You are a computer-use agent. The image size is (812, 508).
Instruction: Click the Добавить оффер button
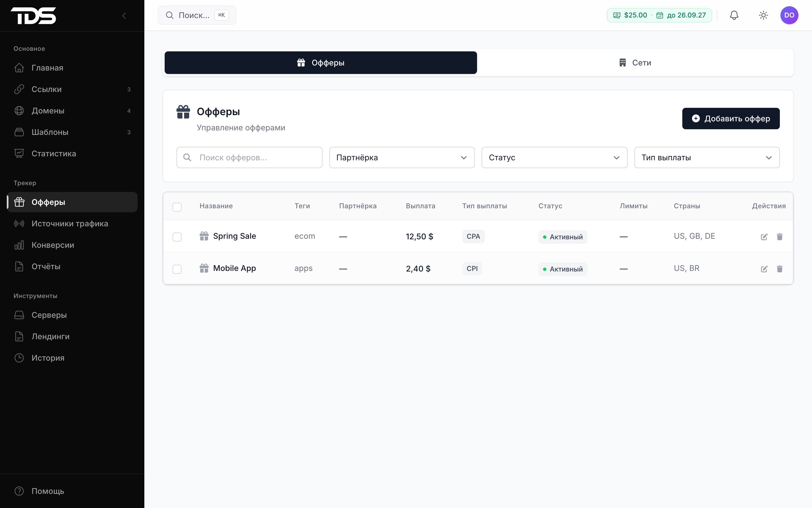[731, 119]
